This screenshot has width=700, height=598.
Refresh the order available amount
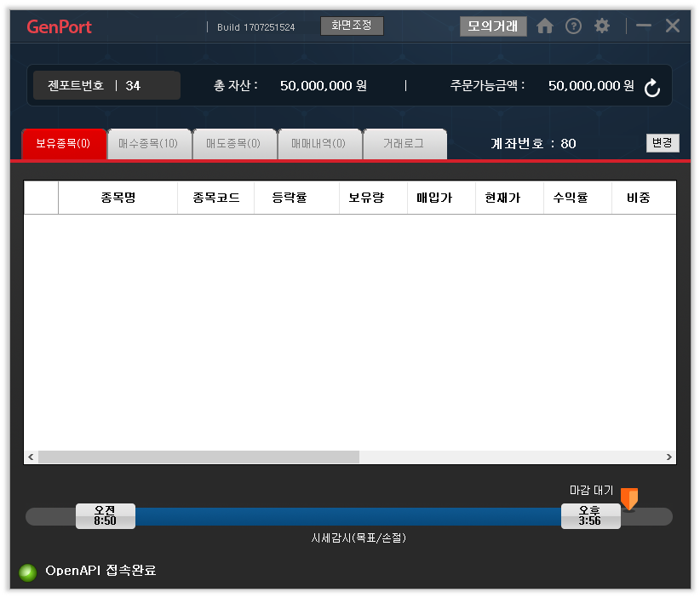[x=652, y=88]
